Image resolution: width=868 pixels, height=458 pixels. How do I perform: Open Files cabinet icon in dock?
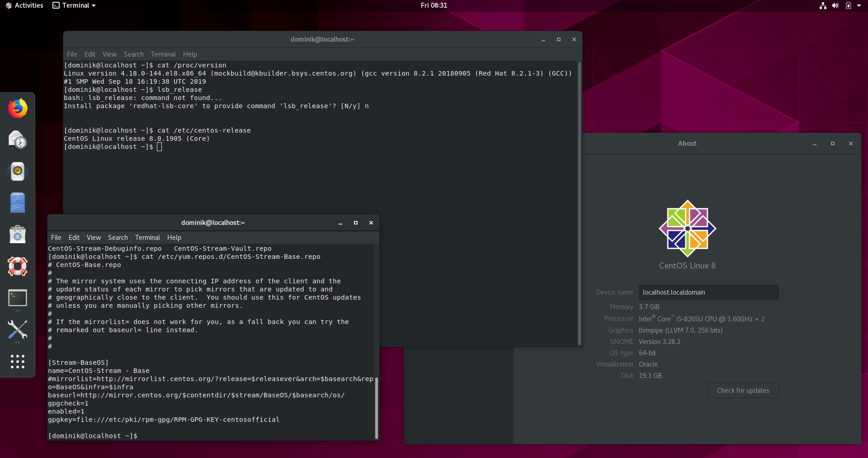(x=18, y=203)
